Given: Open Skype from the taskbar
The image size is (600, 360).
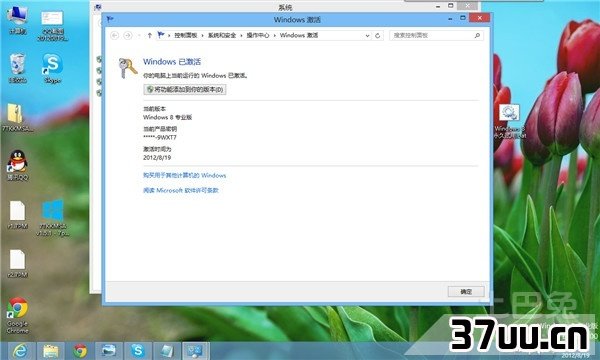Looking at the screenshot, I should [138, 351].
